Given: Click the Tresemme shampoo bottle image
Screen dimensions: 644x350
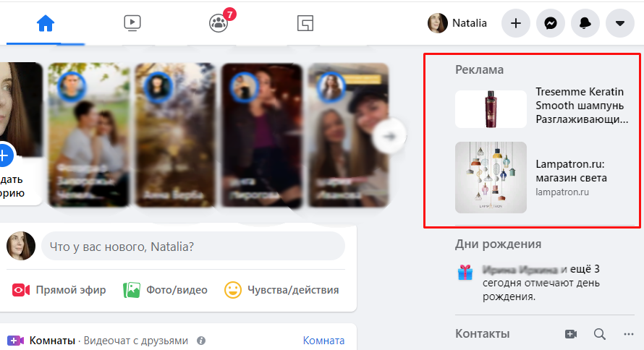Looking at the screenshot, I should coord(491,109).
